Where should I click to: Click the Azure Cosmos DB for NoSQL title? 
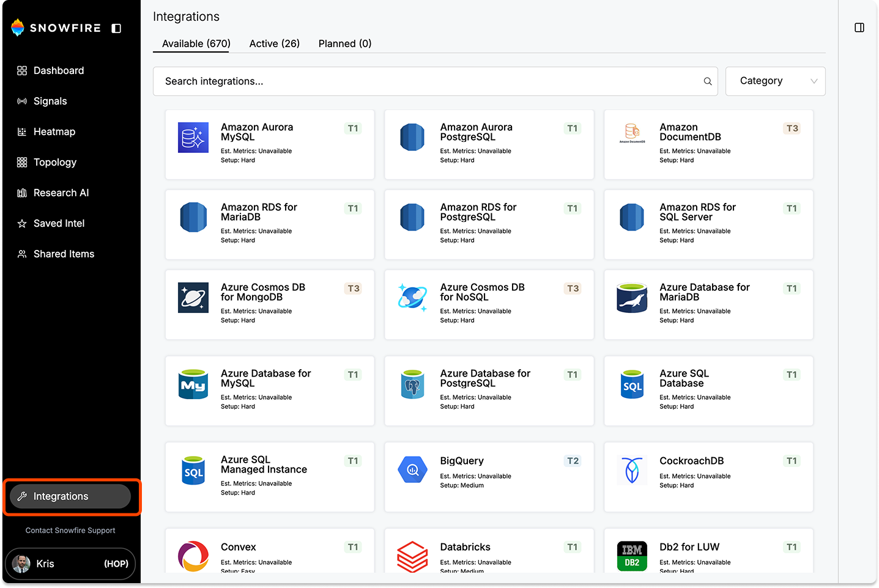pos(482,292)
